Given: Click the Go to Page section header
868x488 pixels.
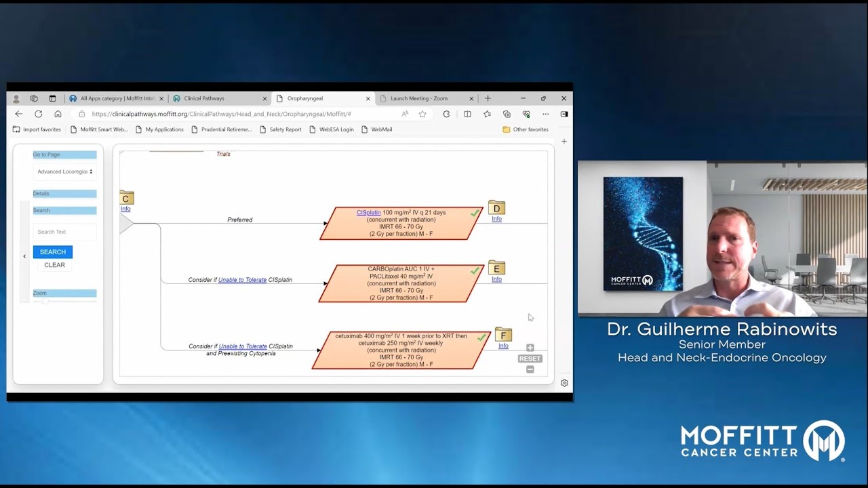Looking at the screenshot, I should [65, 155].
